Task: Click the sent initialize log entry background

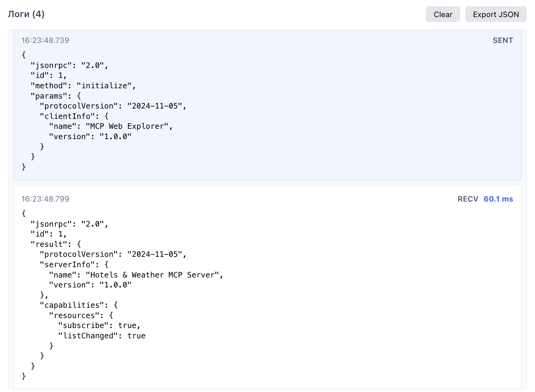Action: (x=318, y=119)
